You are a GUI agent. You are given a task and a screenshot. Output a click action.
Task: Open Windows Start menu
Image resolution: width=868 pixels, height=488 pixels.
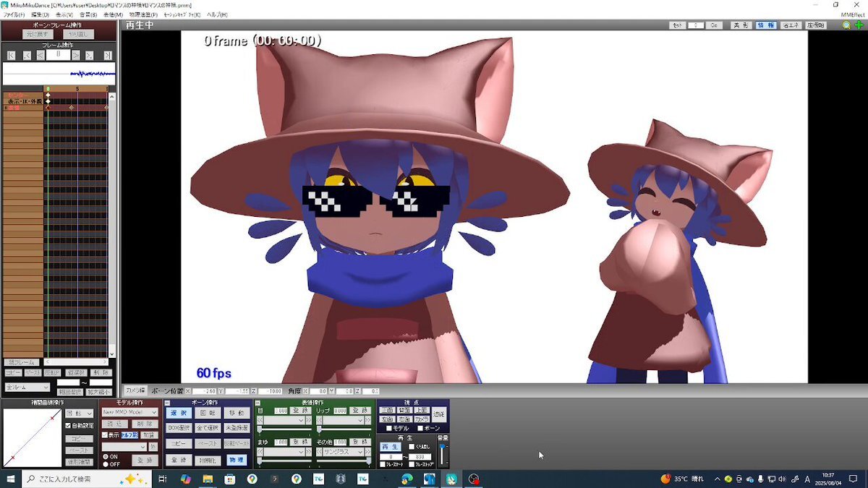11,479
